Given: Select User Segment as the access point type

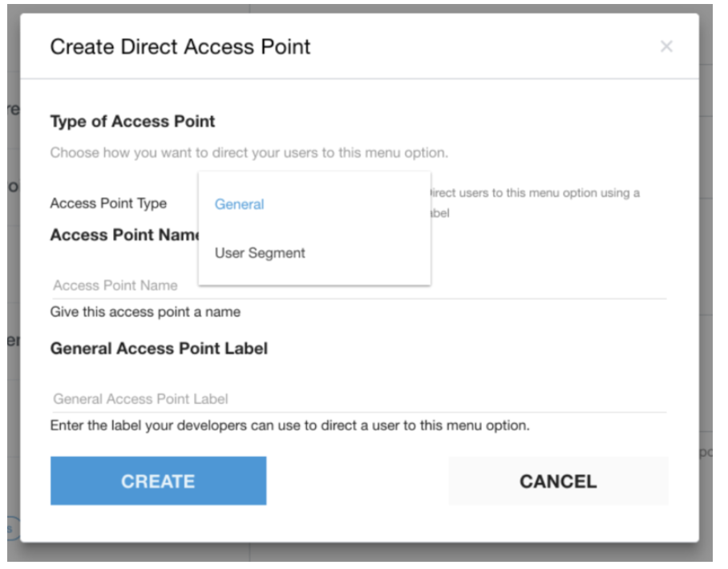Looking at the screenshot, I should point(258,252).
